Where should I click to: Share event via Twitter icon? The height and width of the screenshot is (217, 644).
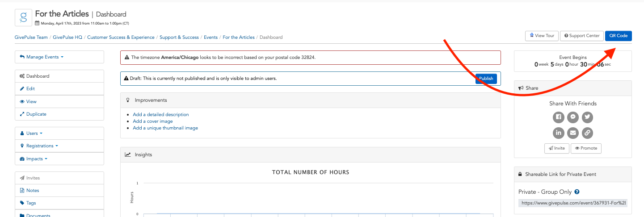click(587, 117)
